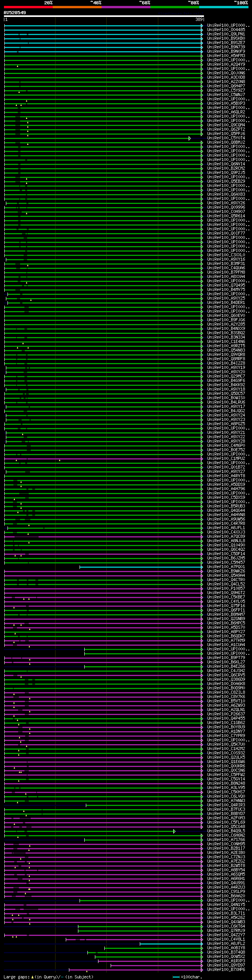Screen dimensions: 252x980
Task: Open hit UniRef100_O04485
Action: point(226,30)
